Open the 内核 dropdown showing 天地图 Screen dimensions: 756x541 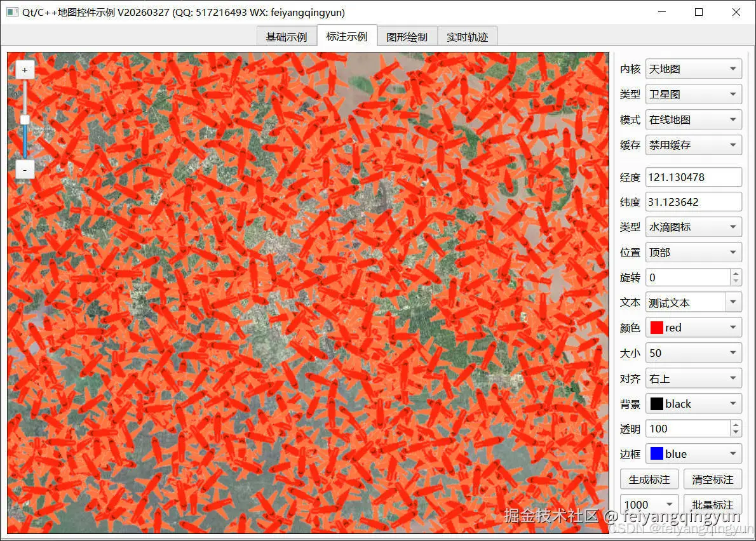click(693, 69)
